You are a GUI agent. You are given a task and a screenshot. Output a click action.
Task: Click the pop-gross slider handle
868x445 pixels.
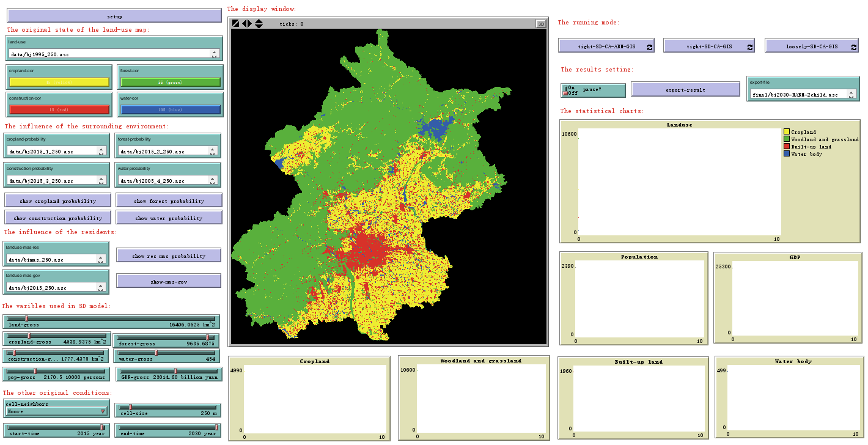35,370
